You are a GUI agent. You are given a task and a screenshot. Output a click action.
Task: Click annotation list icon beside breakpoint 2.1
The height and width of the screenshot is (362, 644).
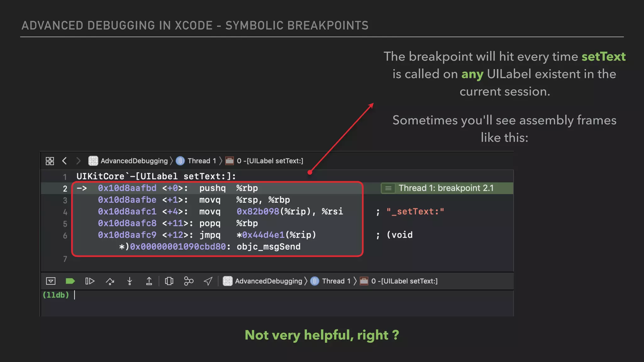coord(388,188)
